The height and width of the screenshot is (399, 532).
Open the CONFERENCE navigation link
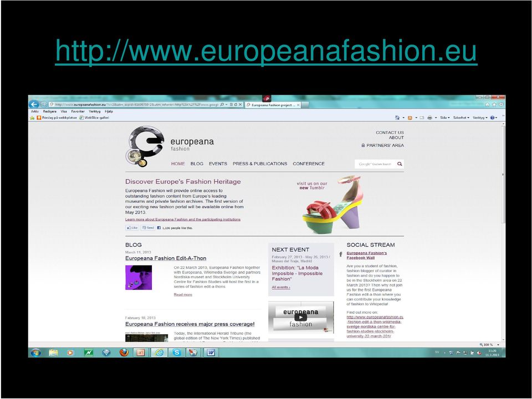click(309, 163)
